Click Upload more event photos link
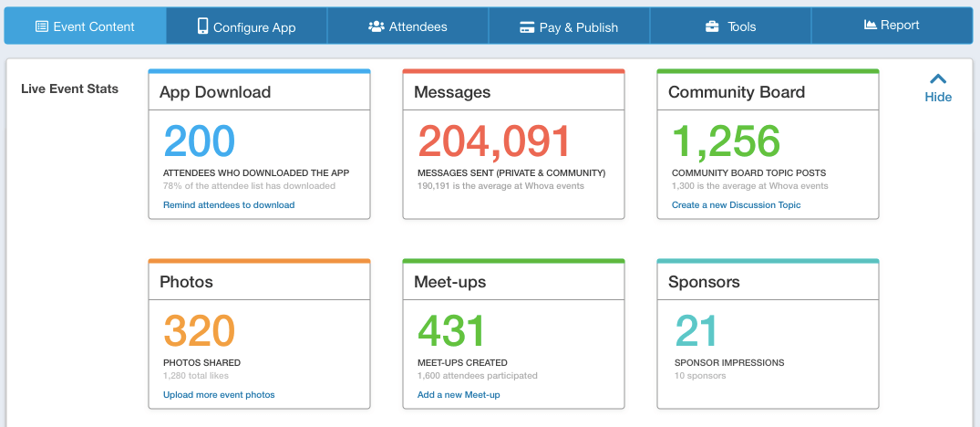The image size is (980, 427). (219, 395)
